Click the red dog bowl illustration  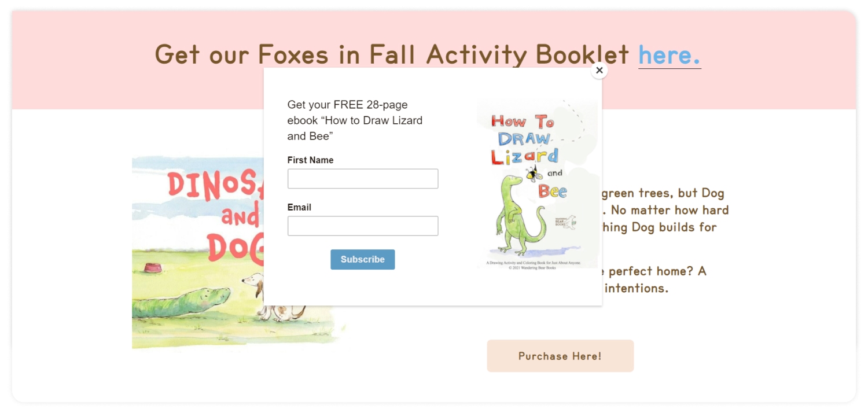[153, 268]
